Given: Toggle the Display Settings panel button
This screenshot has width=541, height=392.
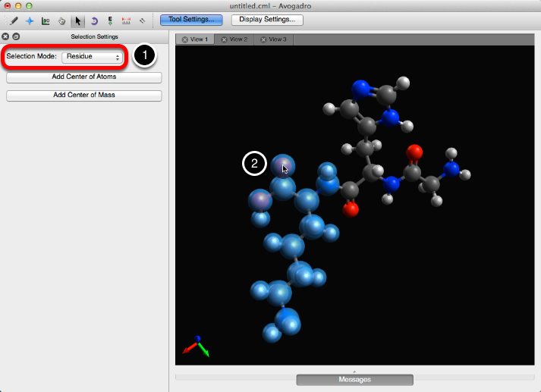Looking at the screenshot, I should (267, 20).
